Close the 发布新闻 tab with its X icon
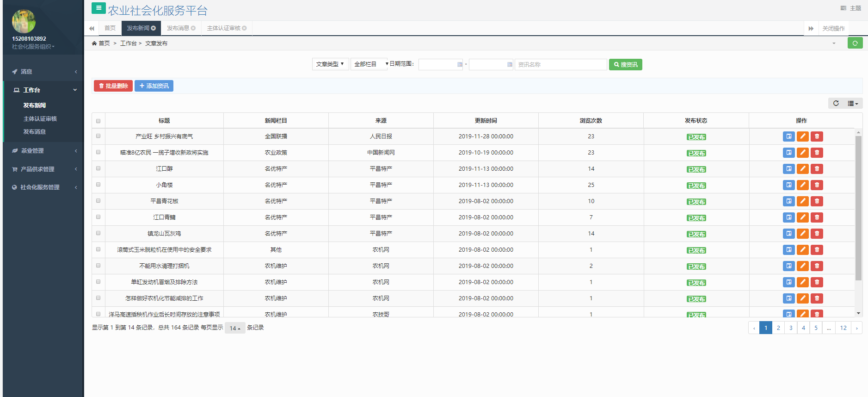868x397 pixels. 154,28
